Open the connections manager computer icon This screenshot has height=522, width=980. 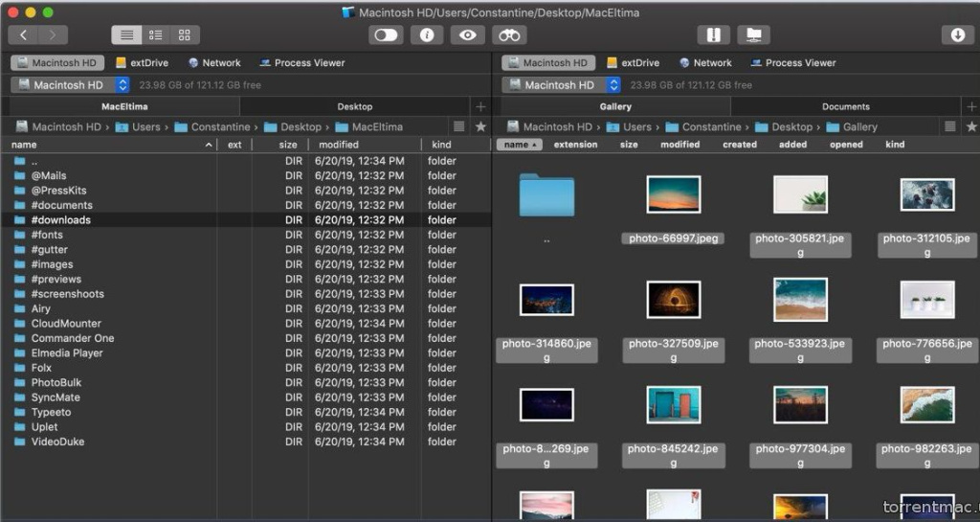(754, 35)
